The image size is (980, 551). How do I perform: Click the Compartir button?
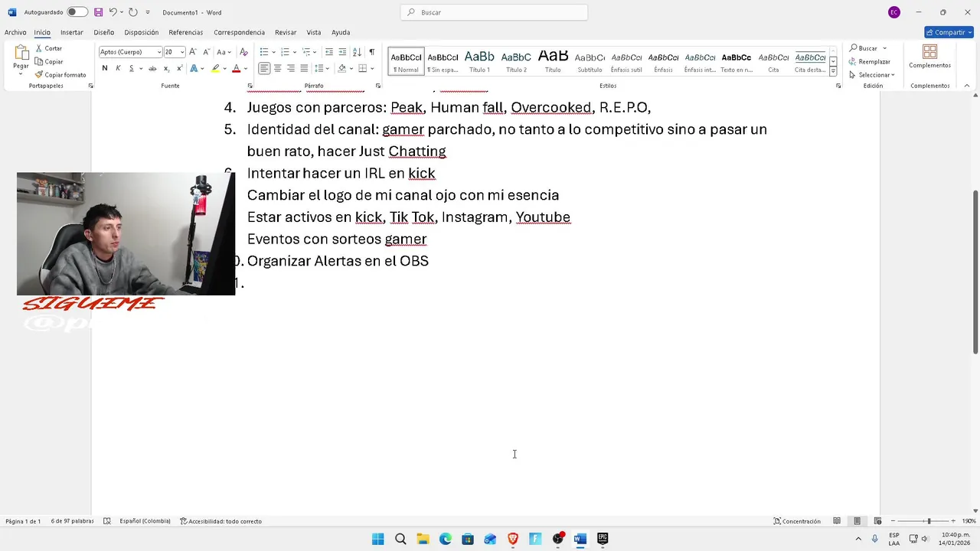(x=949, y=32)
